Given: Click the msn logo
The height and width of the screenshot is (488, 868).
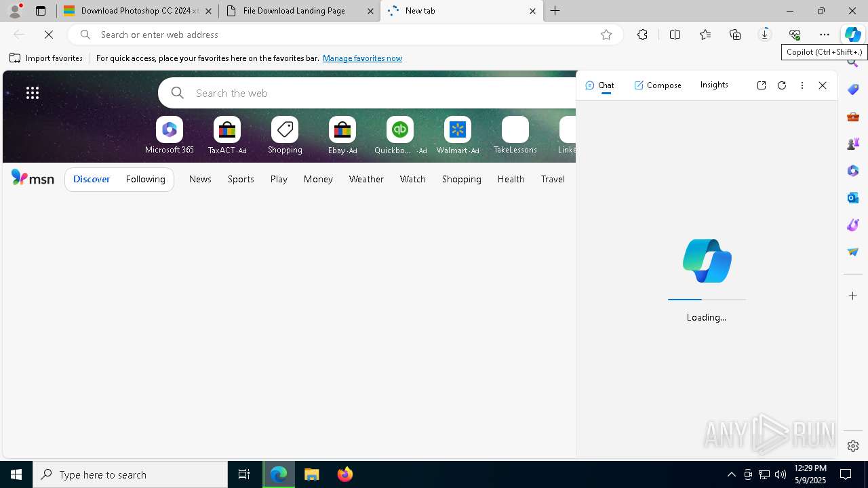Looking at the screenshot, I should pyautogui.click(x=33, y=178).
